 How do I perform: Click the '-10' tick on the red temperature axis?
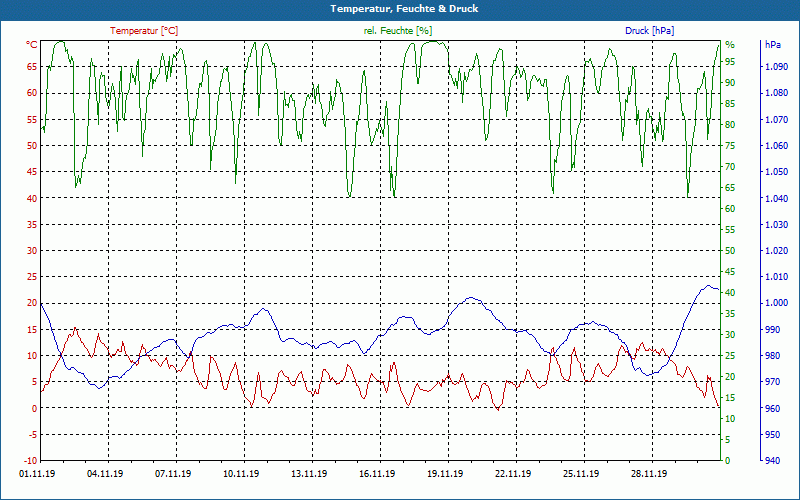click(31, 461)
